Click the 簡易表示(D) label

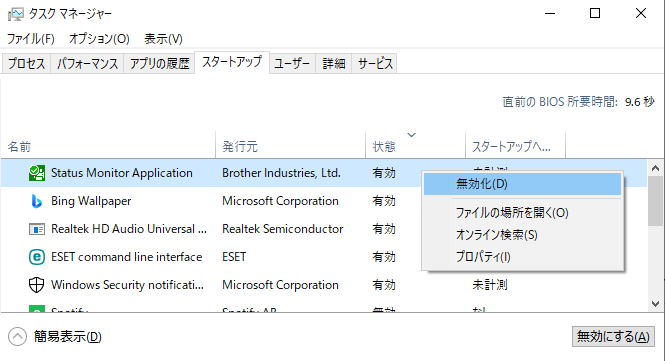click(68, 337)
